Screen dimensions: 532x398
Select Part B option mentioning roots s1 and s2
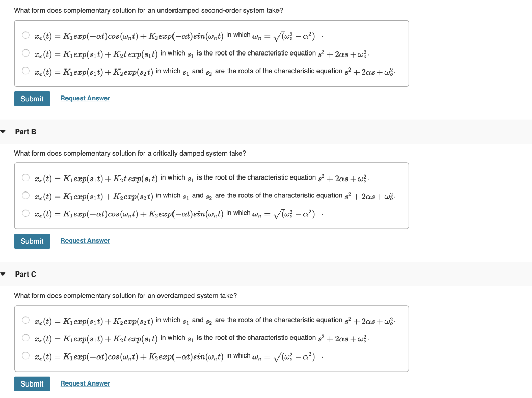click(25, 195)
